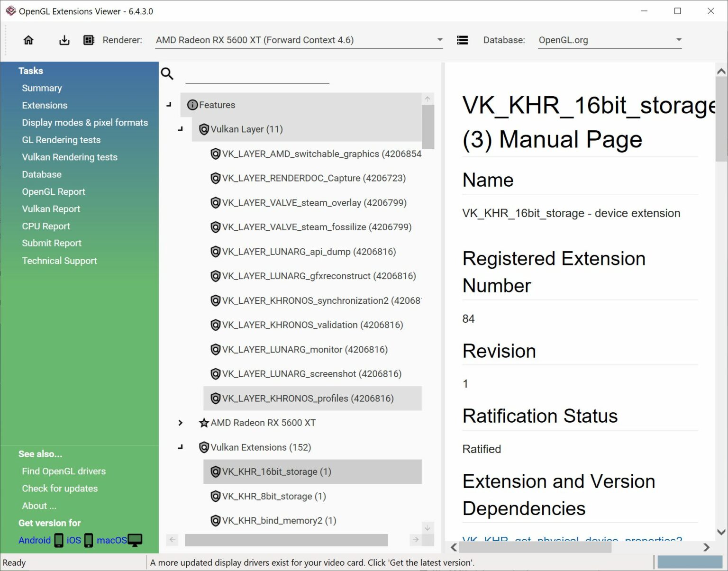728x571 pixels.
Task: Click icon of VK_LAYER_VALVE_steam_overlay row
Action: point(215,203)
